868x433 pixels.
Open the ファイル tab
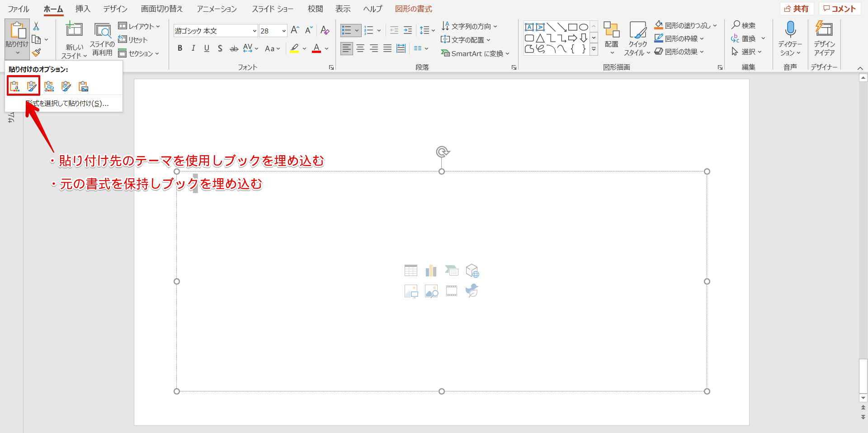18,9
